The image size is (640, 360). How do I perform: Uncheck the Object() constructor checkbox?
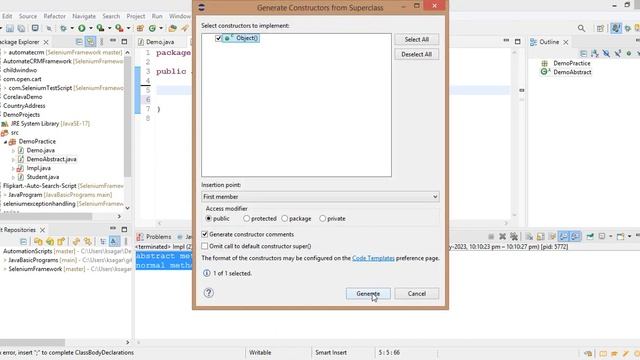[218, 38]
